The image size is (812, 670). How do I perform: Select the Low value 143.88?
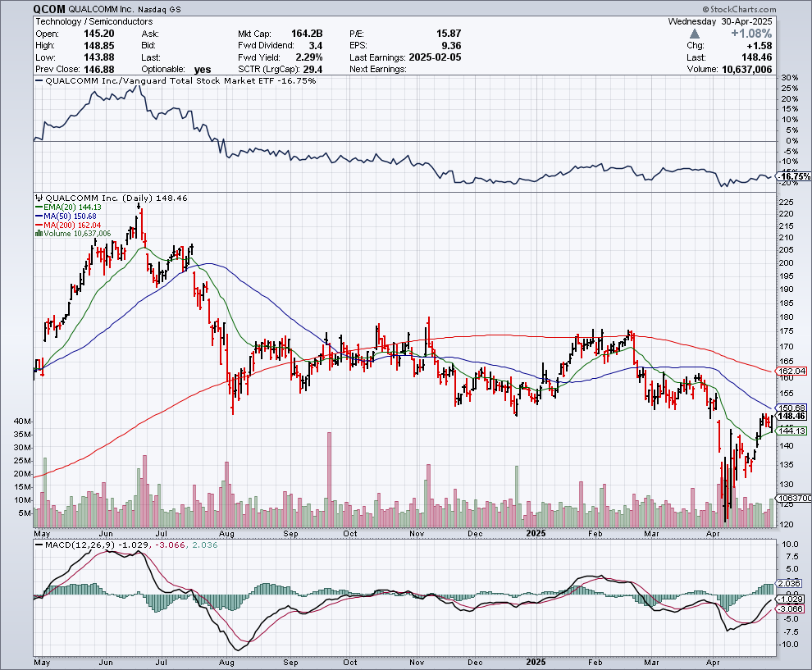(99, 57)
